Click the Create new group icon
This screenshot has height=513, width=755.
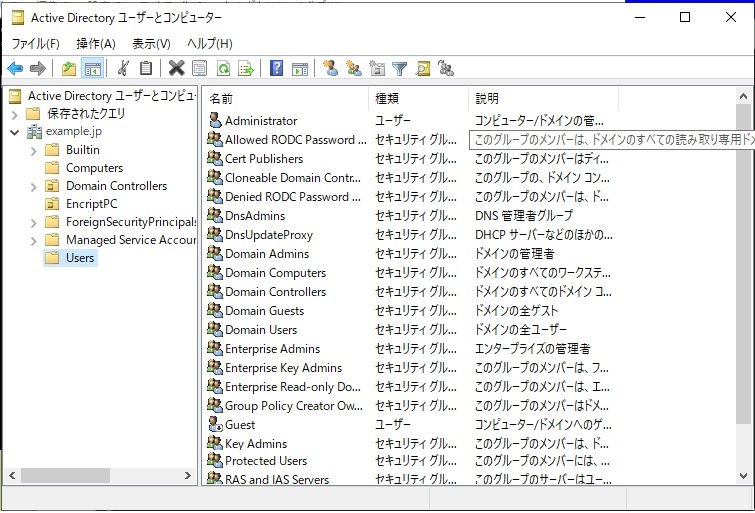354,68
